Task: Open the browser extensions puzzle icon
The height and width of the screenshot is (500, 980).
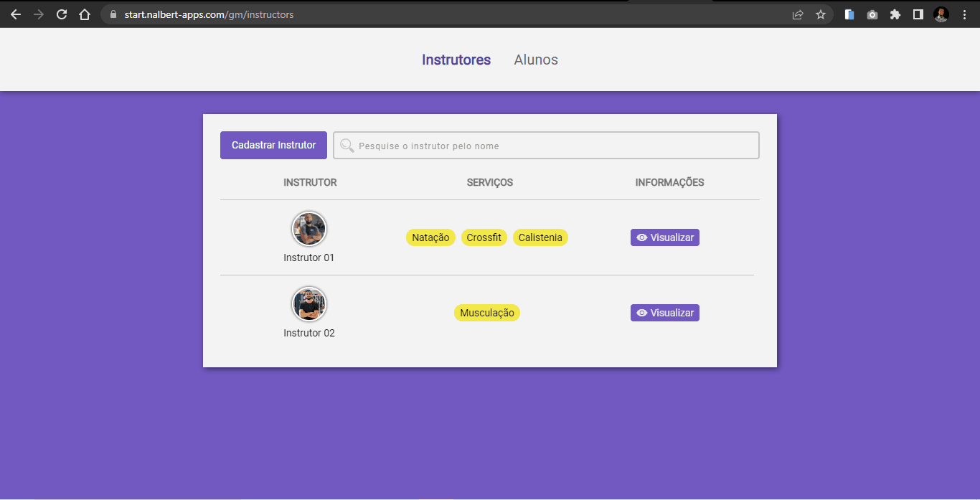Action: (x=895, y=14)
